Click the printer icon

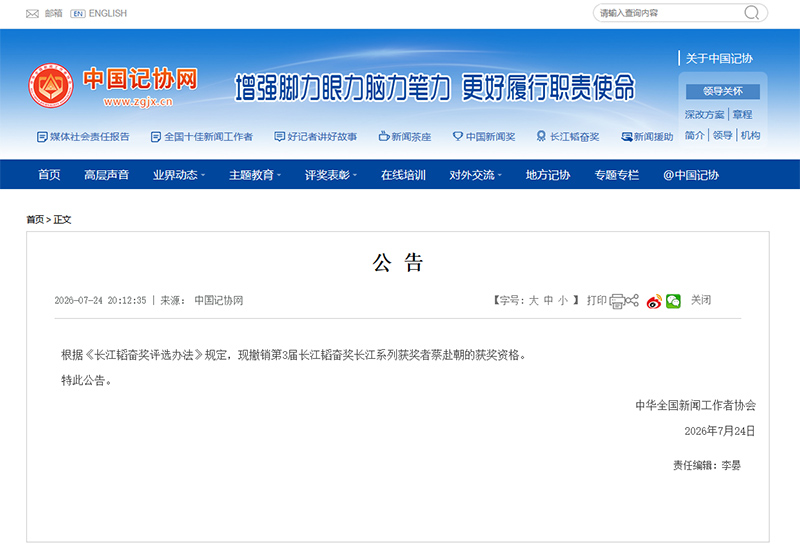pos(617,301)
